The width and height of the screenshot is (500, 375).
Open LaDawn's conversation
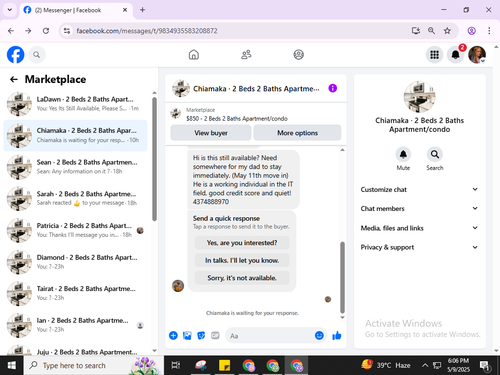point(75,104)
